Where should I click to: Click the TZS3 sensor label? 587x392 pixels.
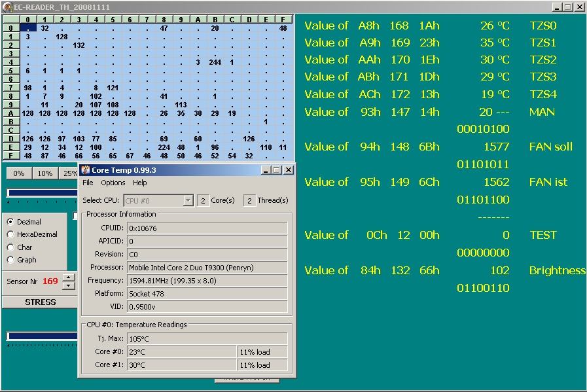[x=543, y=77]
